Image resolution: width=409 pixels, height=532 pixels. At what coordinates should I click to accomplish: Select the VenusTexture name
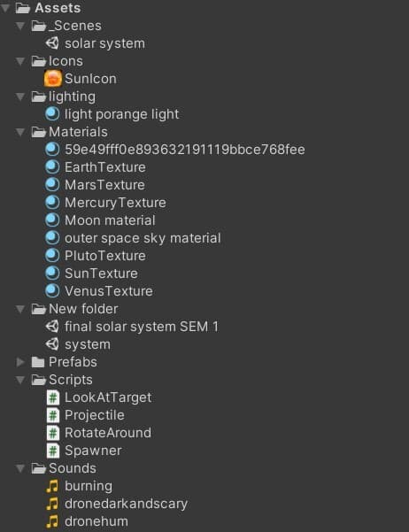(109, 291)
